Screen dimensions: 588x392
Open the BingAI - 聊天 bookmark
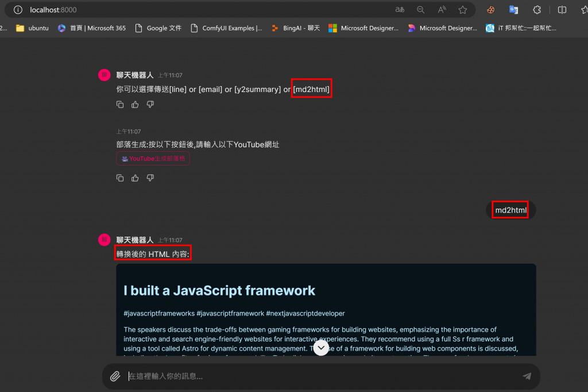(x=296, y=28)
